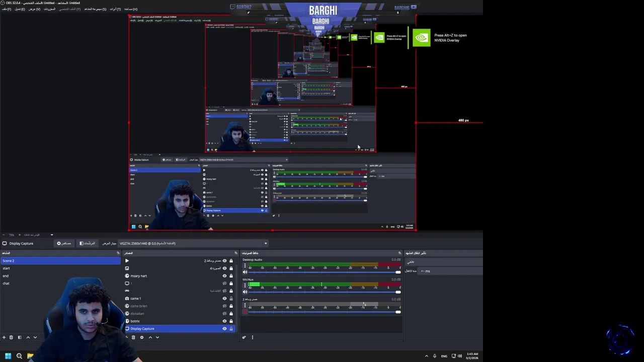The image size is (644, 362).
Task: Show hidden system tray icons chevron
Action: [427, 356]
